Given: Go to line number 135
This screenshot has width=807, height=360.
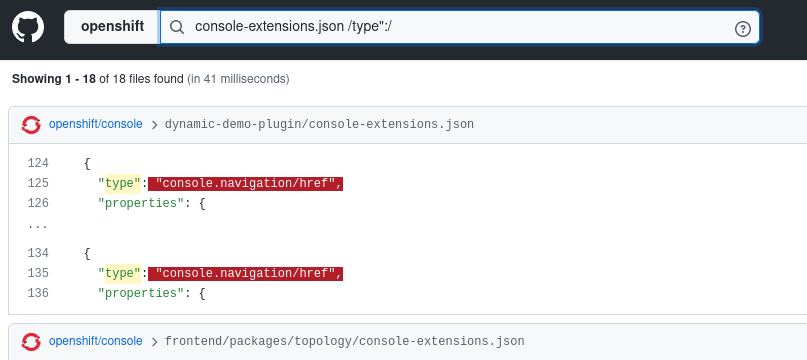Looking at the screenshot, I should (x=38, y=273).
